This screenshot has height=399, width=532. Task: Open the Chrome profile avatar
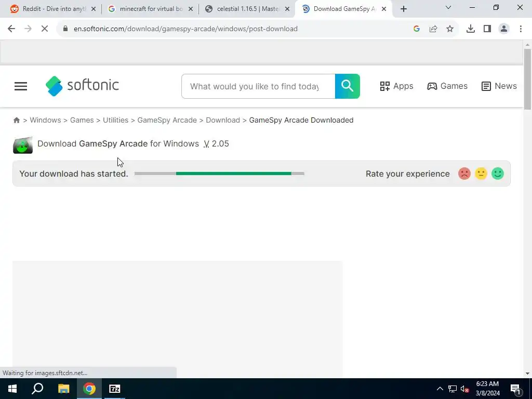pyautogui.click(x=504, y=29)
